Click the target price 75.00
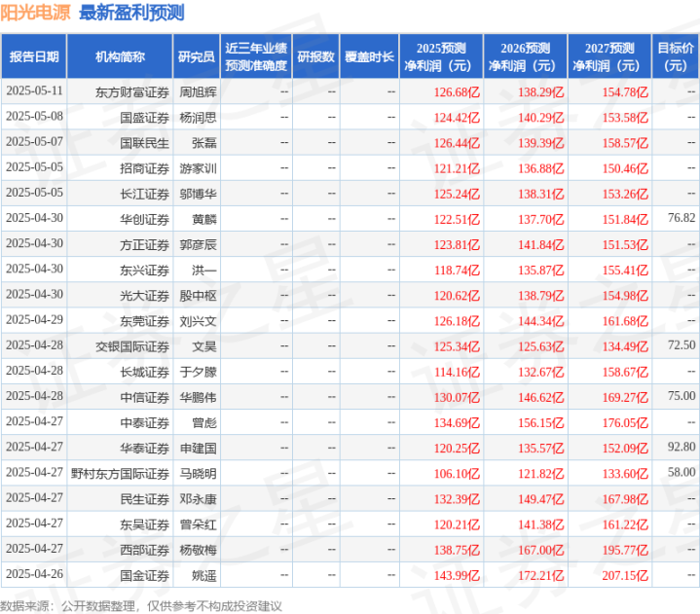The height and width of the screenshot is (614, 700). [682, 396]
